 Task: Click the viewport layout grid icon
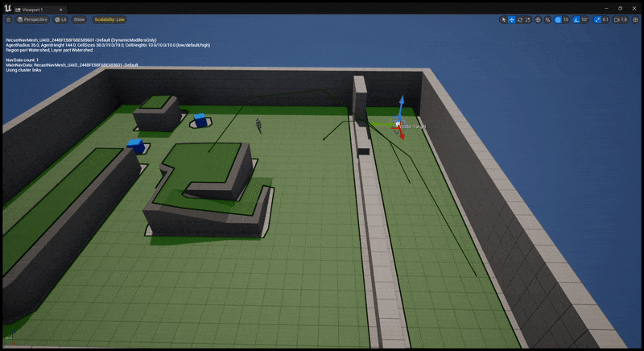[636, 19]
